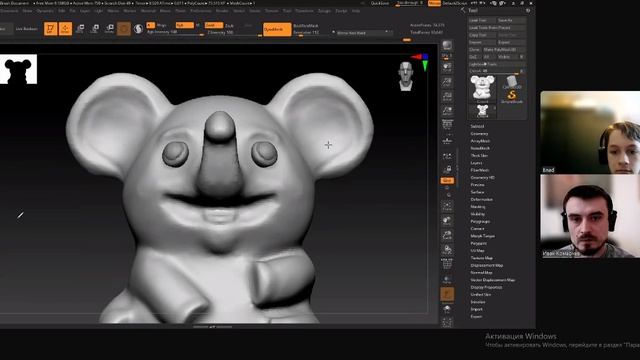Image resolution: width=640 pixels, height=360 pixels.
Task: Select the Cylinder3D tool icon
Action: pos(512,82)
